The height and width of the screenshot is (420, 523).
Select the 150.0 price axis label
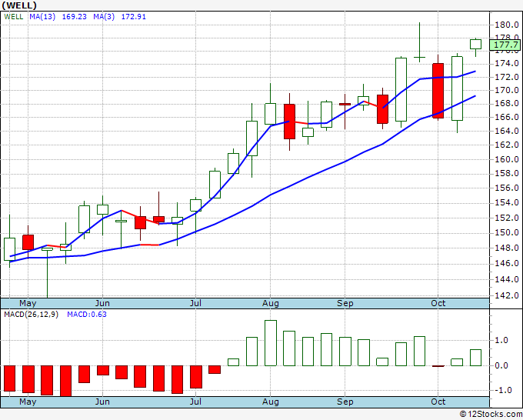[507, 232]
